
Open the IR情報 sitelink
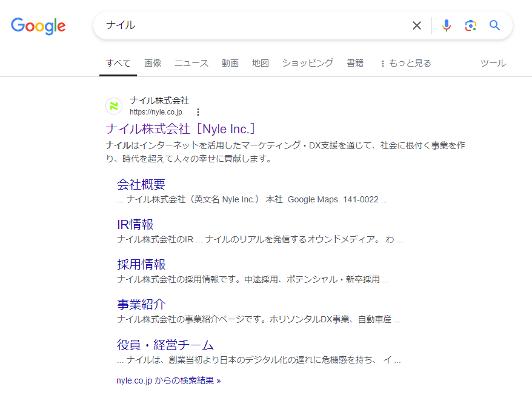135,224
